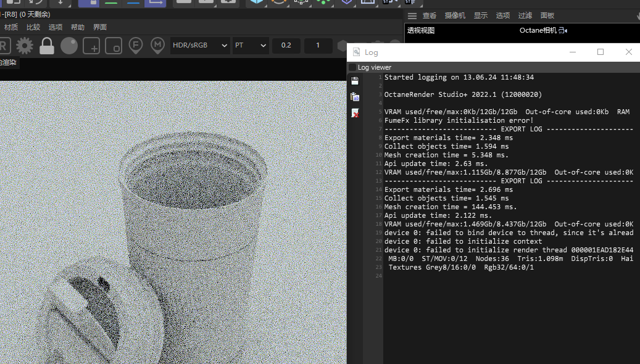The width and height of the screenshot is (640, 364).
Task: Open the 选项 menu in Live Viewer
Action: click(x=56, y=27)
